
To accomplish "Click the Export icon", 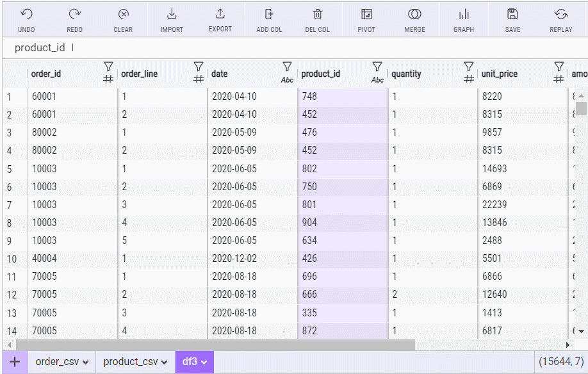I will pyautogui.click(x=220, y=15).
